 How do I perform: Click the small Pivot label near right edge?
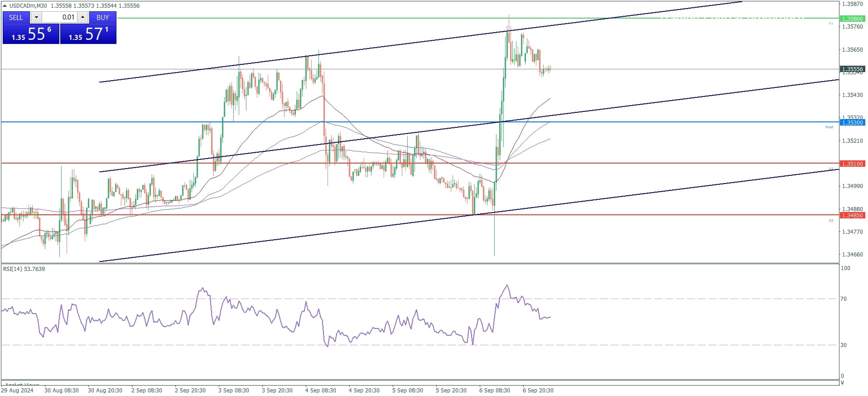(x=829, y=127)
